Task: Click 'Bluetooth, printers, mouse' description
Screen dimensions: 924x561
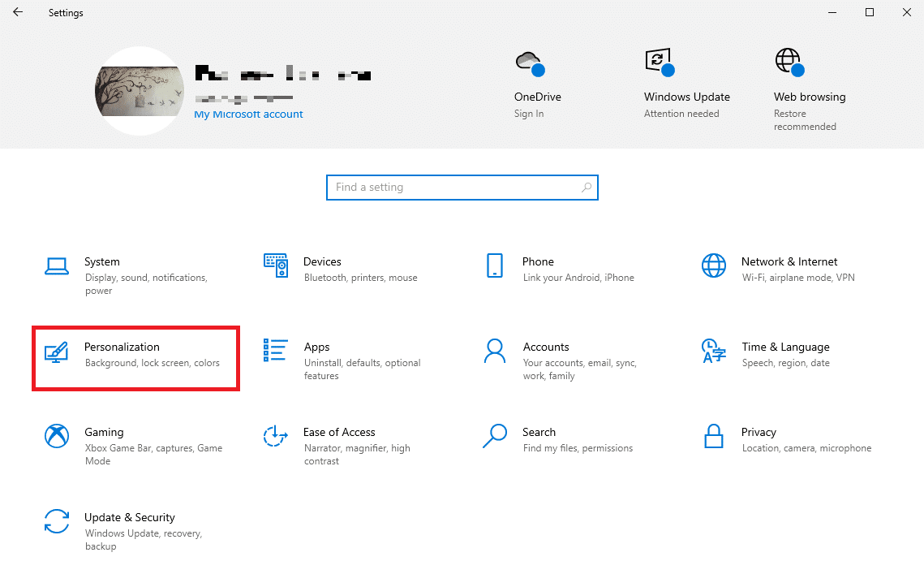Action: [361, 278]
